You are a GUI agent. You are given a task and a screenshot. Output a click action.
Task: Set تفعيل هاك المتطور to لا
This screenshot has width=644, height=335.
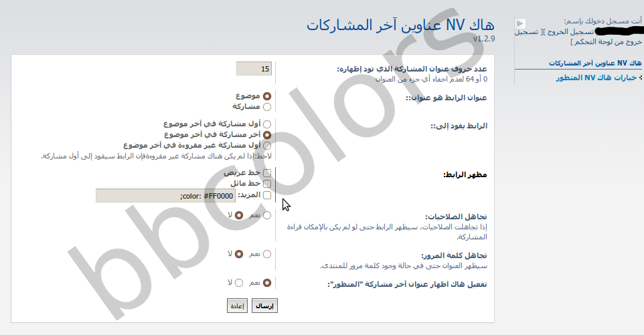tap(239, 283)
